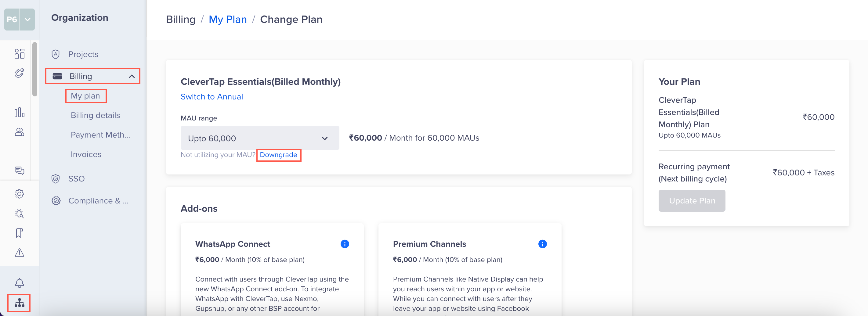Open the Segments people icon
Viewport: 868px width, 316px height.
point(20,132)
